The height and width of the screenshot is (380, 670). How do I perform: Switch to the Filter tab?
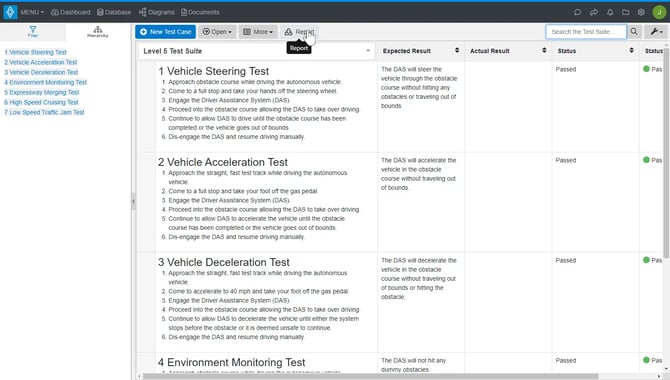point(33,32)
